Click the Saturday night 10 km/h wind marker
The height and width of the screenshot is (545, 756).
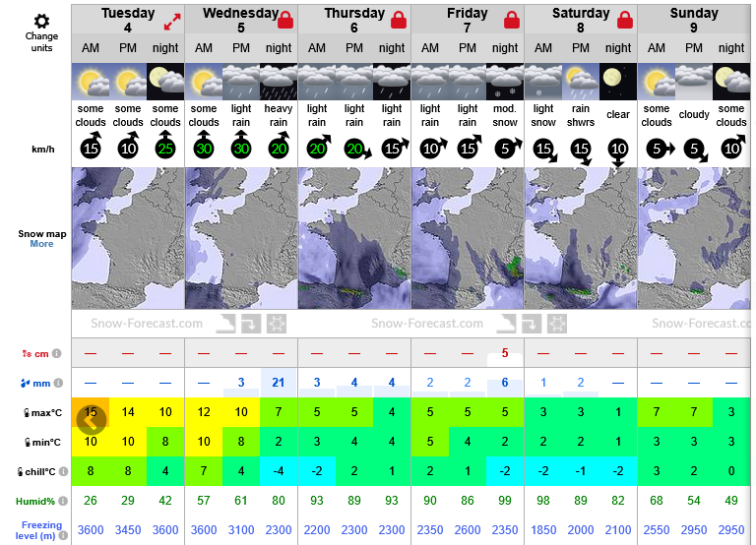click(618, 151)
